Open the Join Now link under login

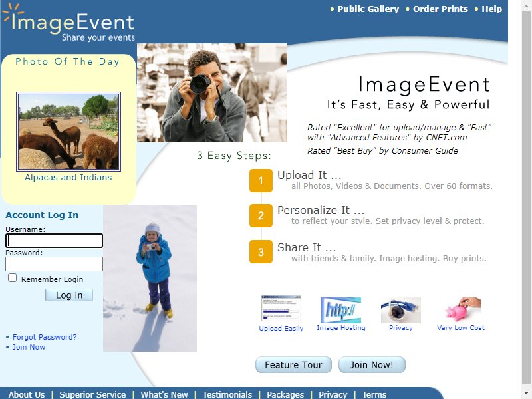click(29, 347)
